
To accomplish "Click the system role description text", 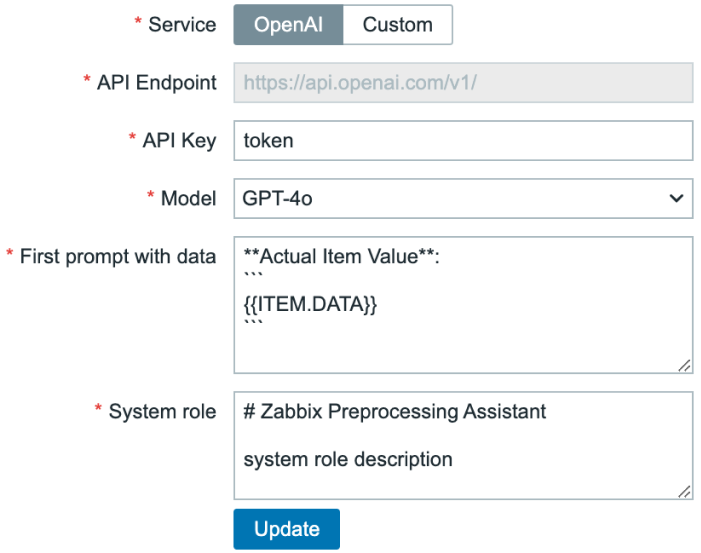I will click(348, 460).
